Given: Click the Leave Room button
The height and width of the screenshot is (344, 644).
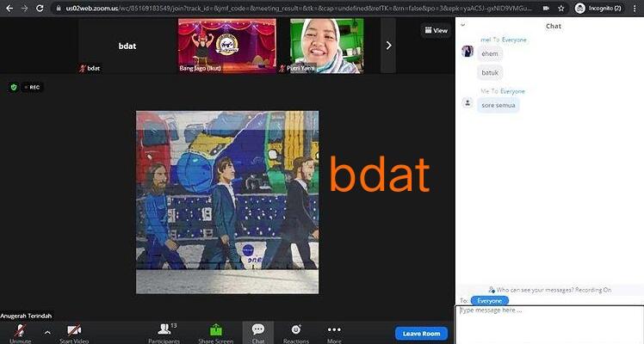Looking at the screenshot, I should pos(421,334).
